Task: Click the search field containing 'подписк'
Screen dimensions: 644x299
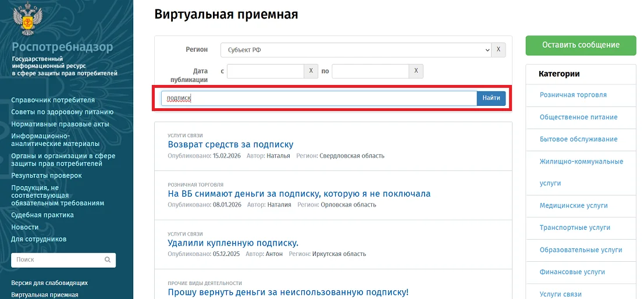Action: 319,98
